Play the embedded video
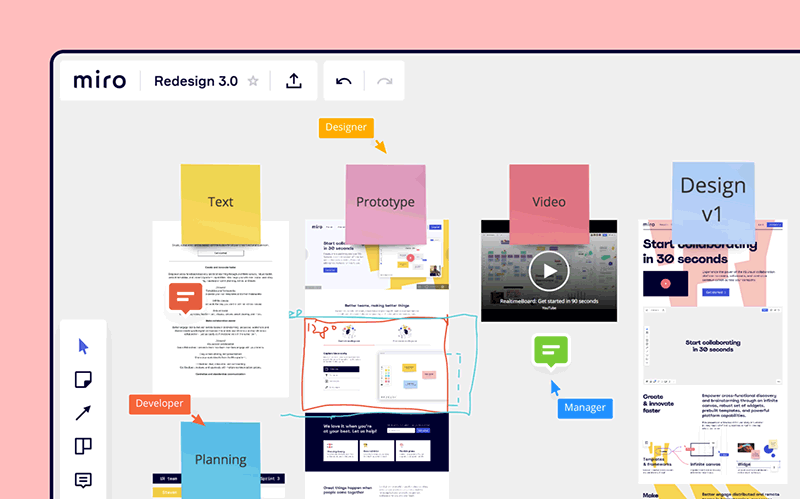Image resolution: width=800 pixels, height=499 pixels. coord(549,271)
